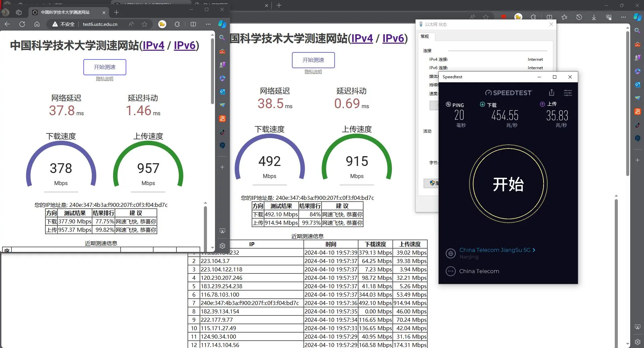This screenshot has width=644, height=348.
Task: Open History in the back browser toolbar
Action: click(x=579, y=17)
